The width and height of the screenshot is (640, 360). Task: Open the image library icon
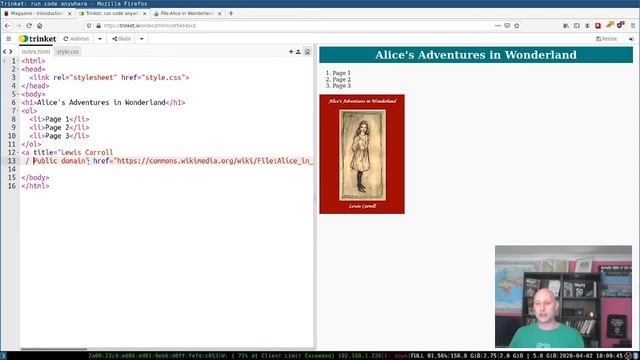pyautogui.click(x=307, y=51)
